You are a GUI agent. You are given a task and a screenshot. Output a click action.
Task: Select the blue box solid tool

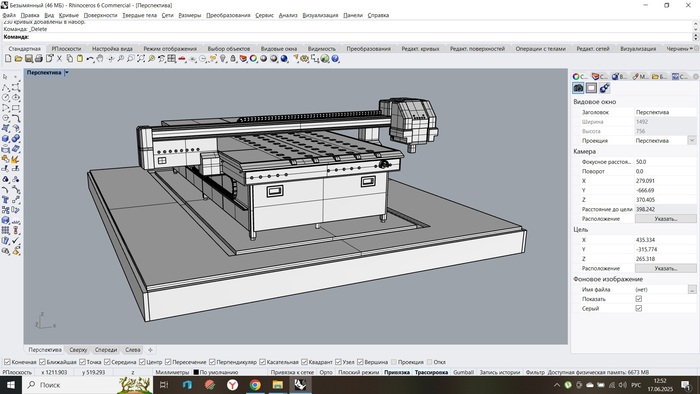(5, 139)
